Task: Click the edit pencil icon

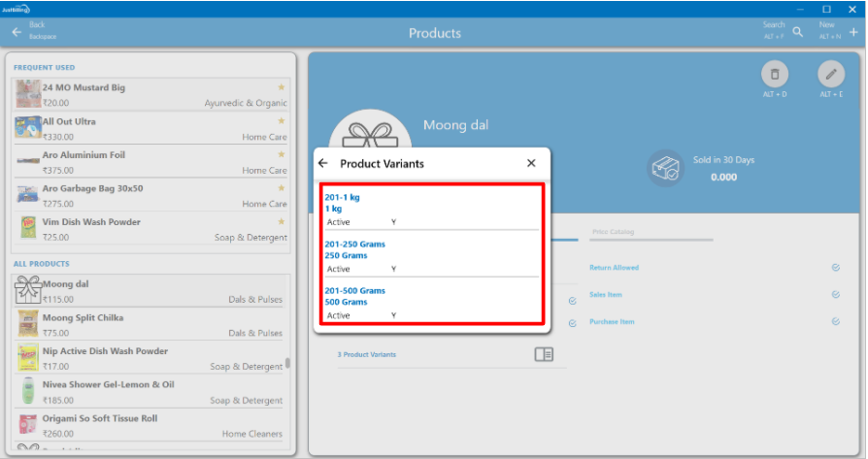Action: (x=830, y=74)
